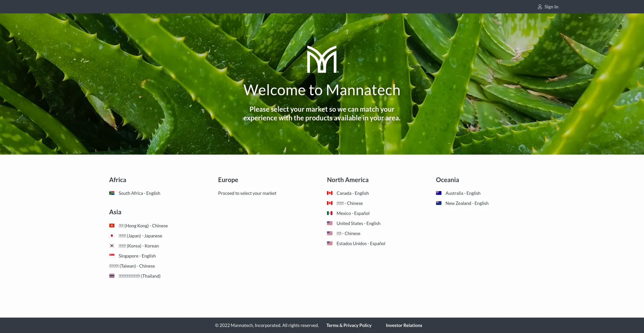Select New Zealand - English market
This screenshot has height=333, width=644.
(467, 203)
